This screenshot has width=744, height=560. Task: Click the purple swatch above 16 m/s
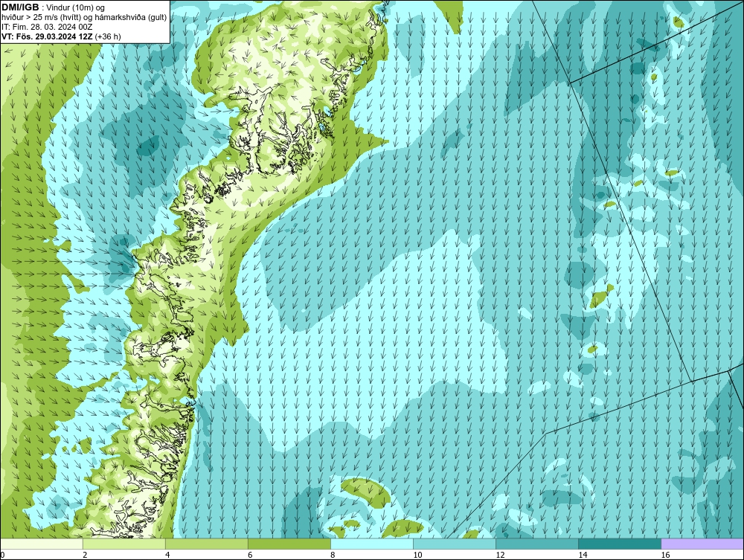[x=702, y=544]
